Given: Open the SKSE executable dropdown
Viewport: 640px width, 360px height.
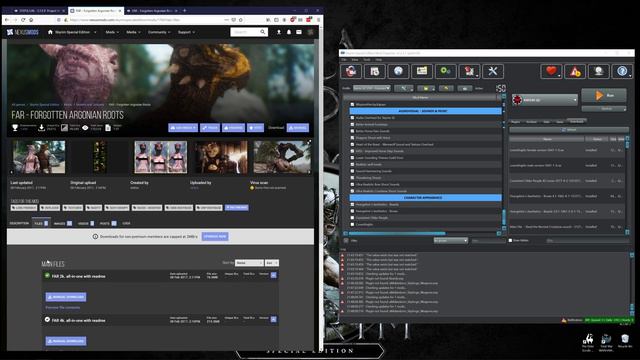Looking at the screenshot, I should (545, 100).
